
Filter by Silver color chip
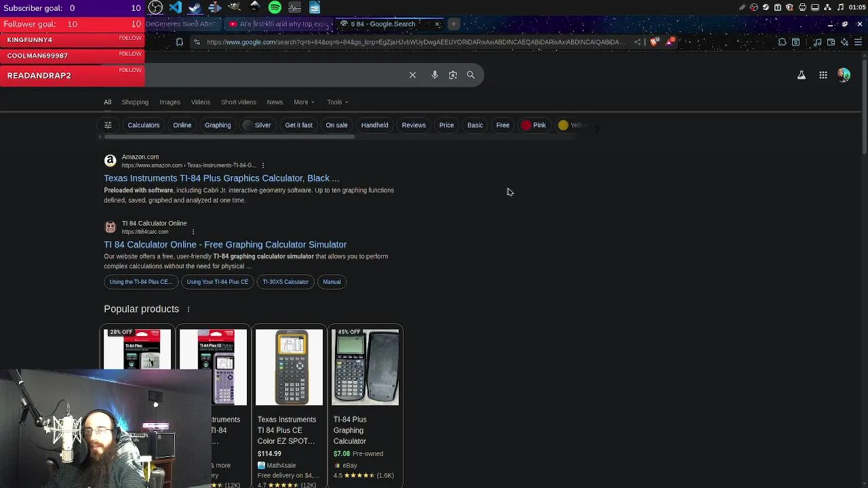point(257,125)
